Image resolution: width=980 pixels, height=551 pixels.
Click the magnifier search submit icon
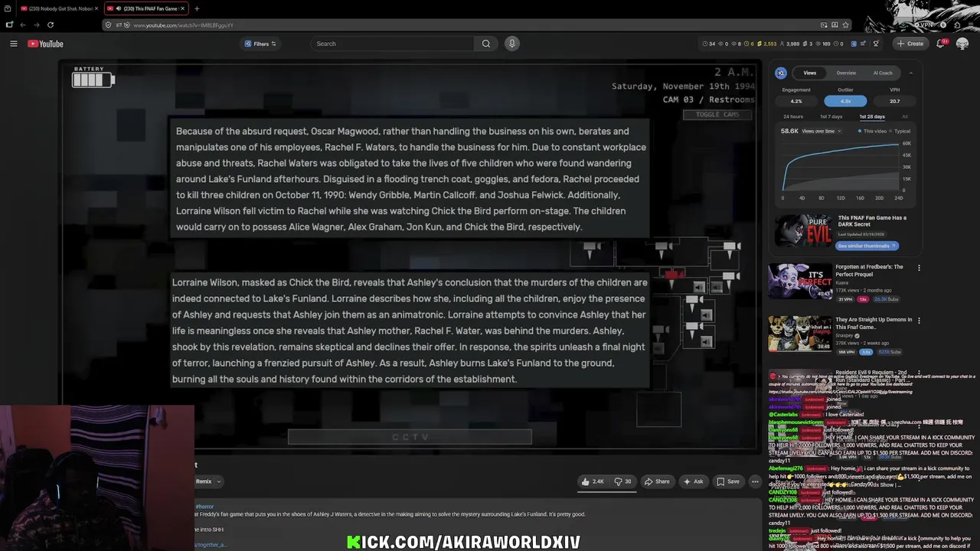pyautogui.click(x=486, y=44)
